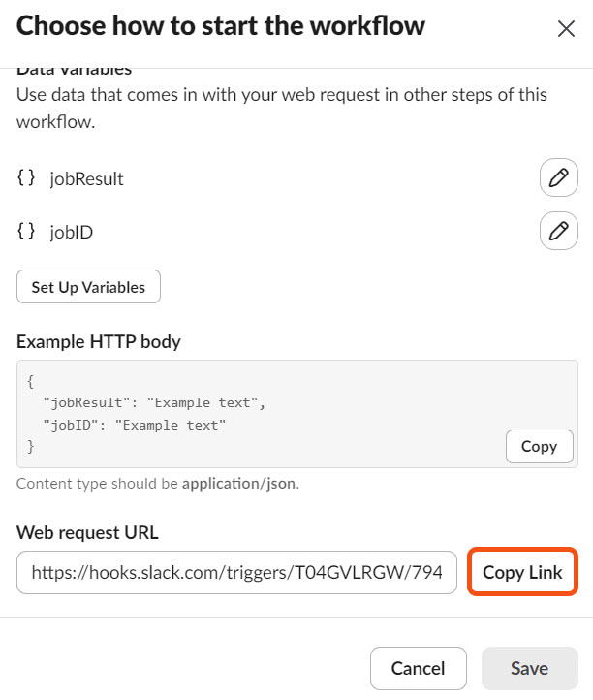Copy the example HTTP body
This screenshot has height=700, width=593.
click(x=540, y=446)
